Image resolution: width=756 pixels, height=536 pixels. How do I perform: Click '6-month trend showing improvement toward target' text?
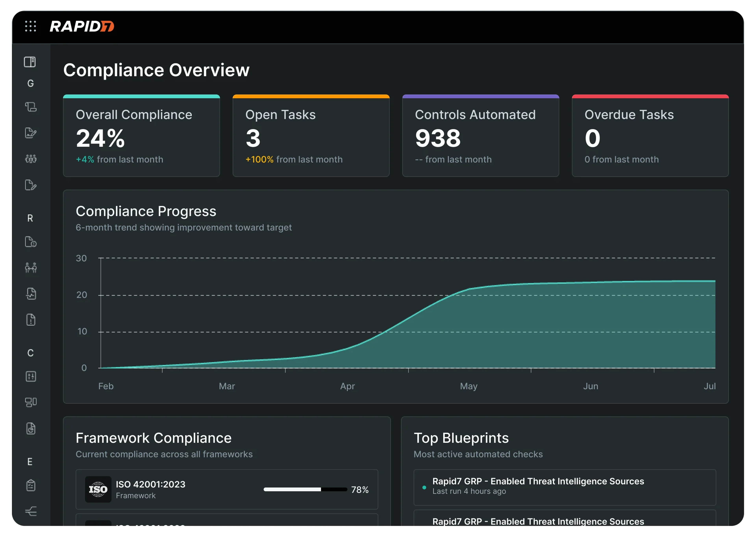coord(183,227)
